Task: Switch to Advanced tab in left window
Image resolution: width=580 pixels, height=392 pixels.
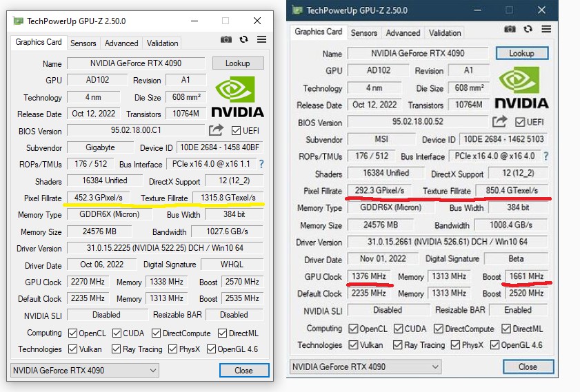Action: click(121, 43)
